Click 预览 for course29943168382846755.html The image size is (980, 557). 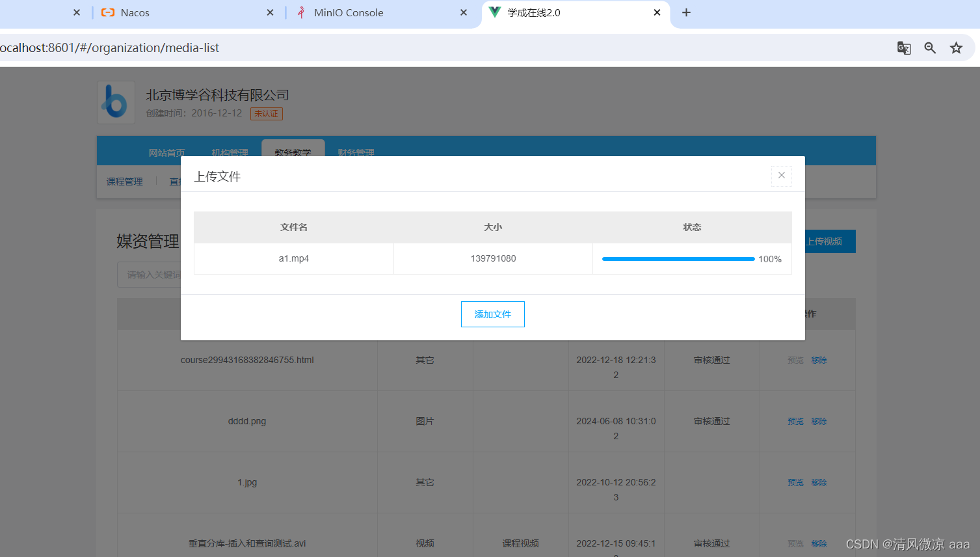tap(795, 360)
